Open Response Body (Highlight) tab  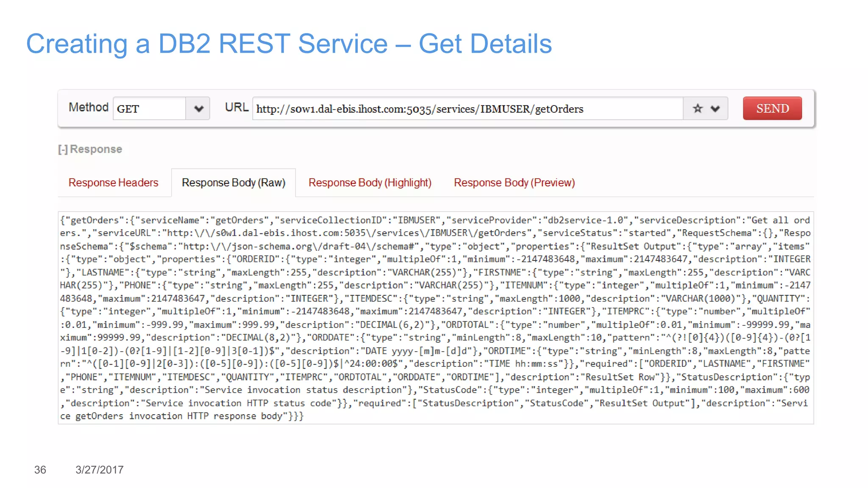370,183
